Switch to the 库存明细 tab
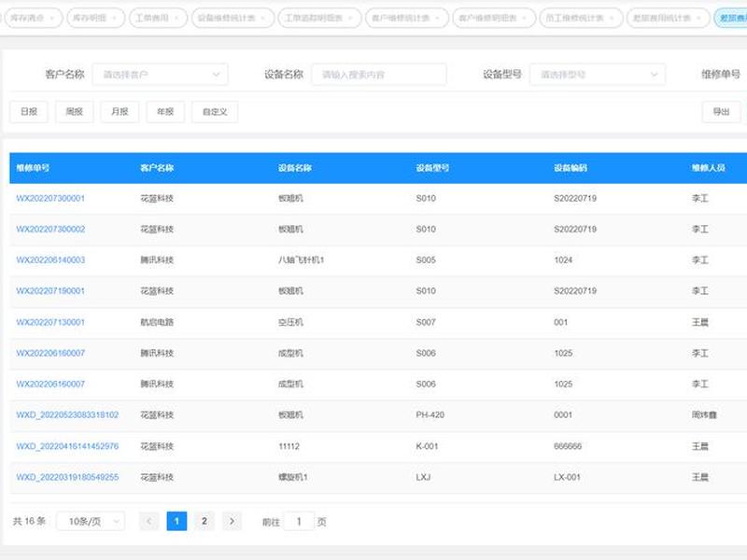 click(96, 18)
